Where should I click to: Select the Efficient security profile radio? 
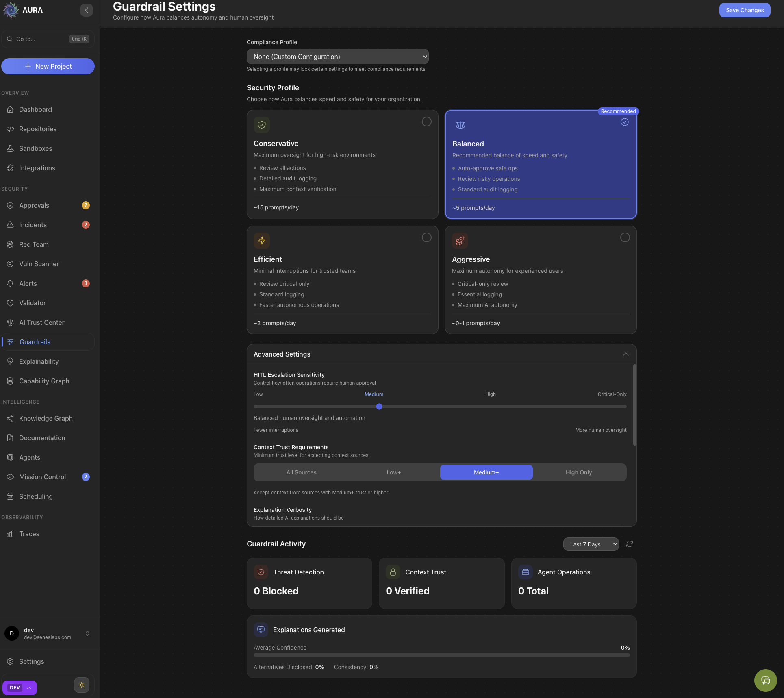[426, 237]
